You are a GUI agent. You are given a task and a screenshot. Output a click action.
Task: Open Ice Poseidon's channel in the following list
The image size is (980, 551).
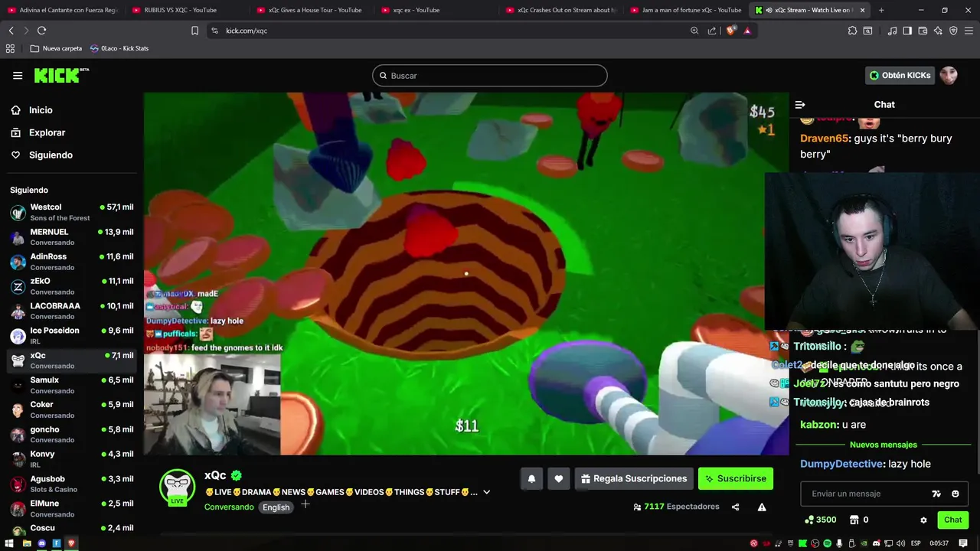tap(71, 335)
